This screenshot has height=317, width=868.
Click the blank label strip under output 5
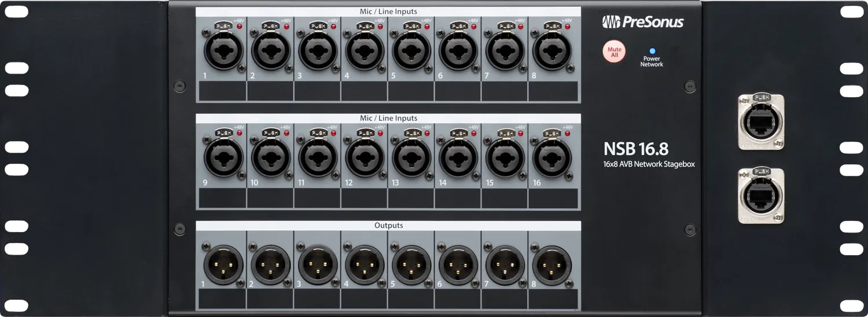pos(410,299)
